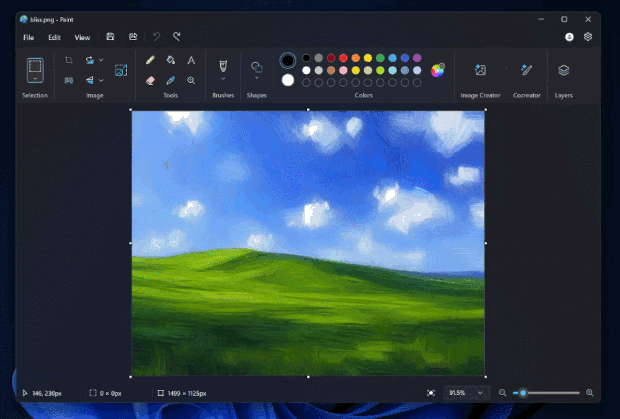Pick the purple color swatch
Image resolution: width=620 pixels, height=419 pixels.
[x=417, y=58]
